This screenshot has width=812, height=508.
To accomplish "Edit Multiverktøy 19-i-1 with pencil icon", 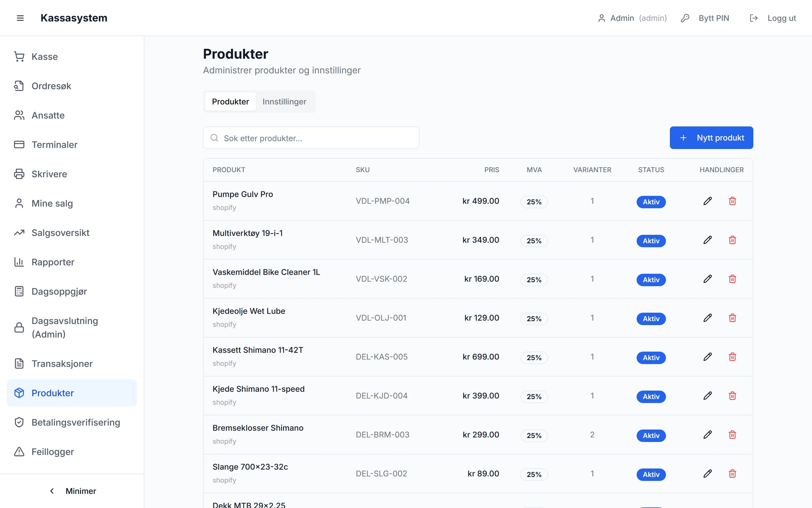I will point(708,240).
